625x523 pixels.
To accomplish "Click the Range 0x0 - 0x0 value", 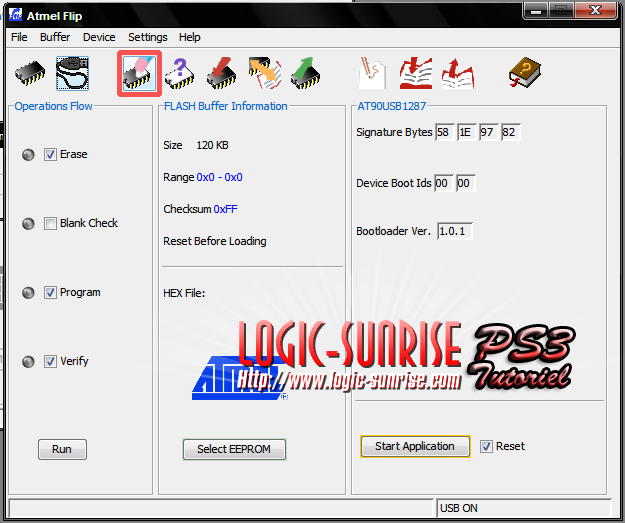I will [219, 177].
